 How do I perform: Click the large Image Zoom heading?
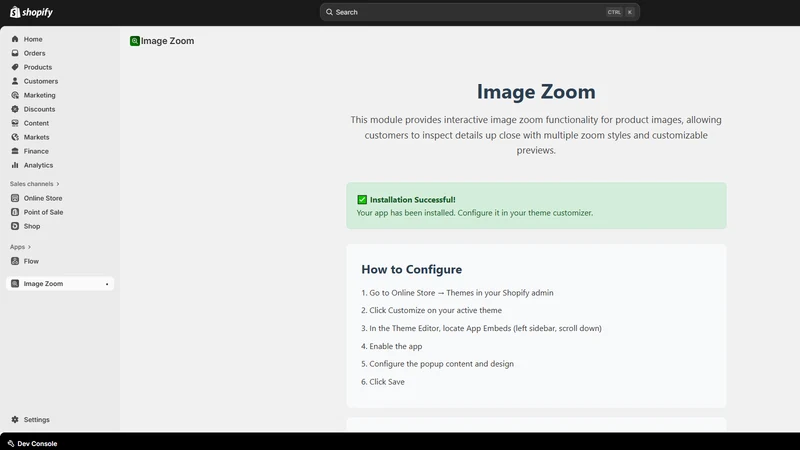tap(536, 92)
